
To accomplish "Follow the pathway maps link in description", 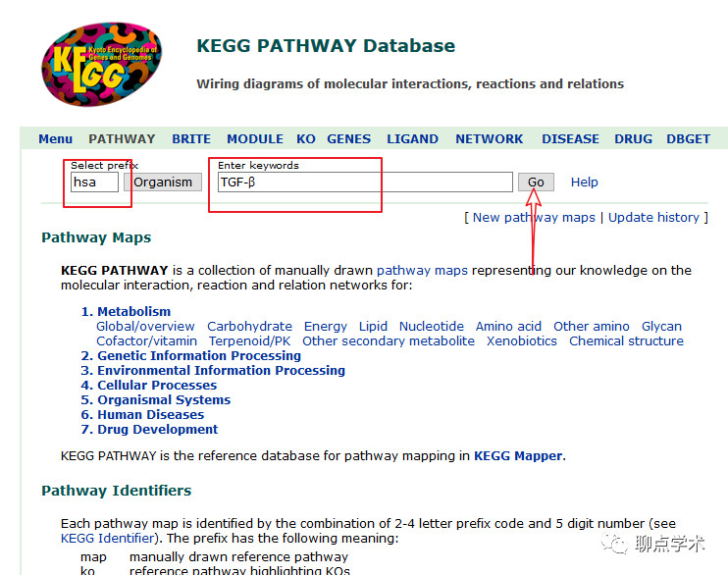I will 422,270.
